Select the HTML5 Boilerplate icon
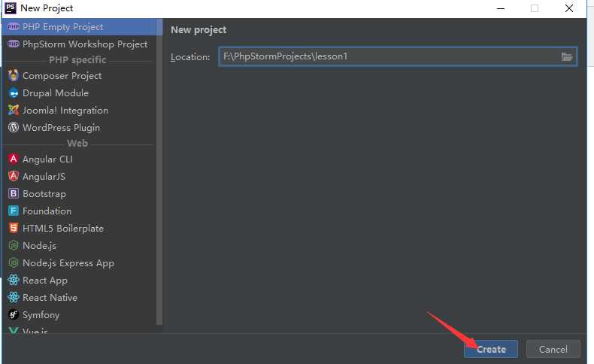 coord(14,228)
